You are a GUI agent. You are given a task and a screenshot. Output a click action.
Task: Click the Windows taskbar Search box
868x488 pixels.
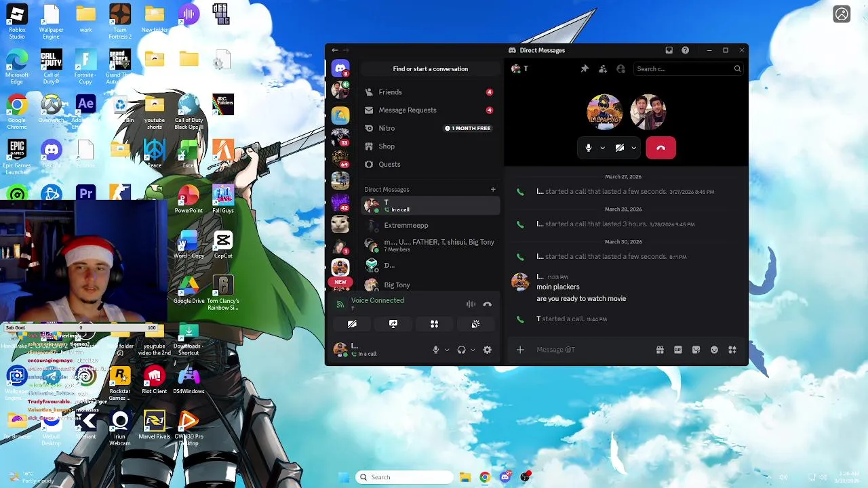pos(404,477)
